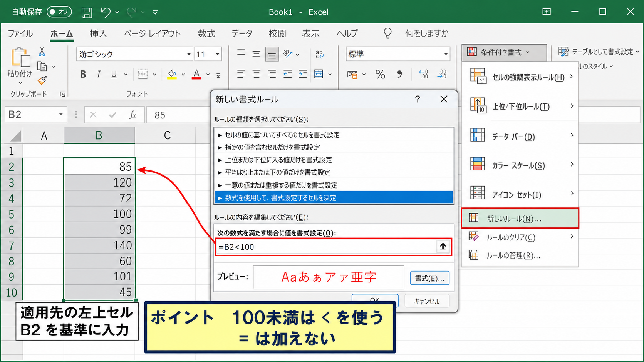Viewport: 644px width, 362px height.
Task: Click the Format Painter brush icon
Action: (x=42, y=80)
